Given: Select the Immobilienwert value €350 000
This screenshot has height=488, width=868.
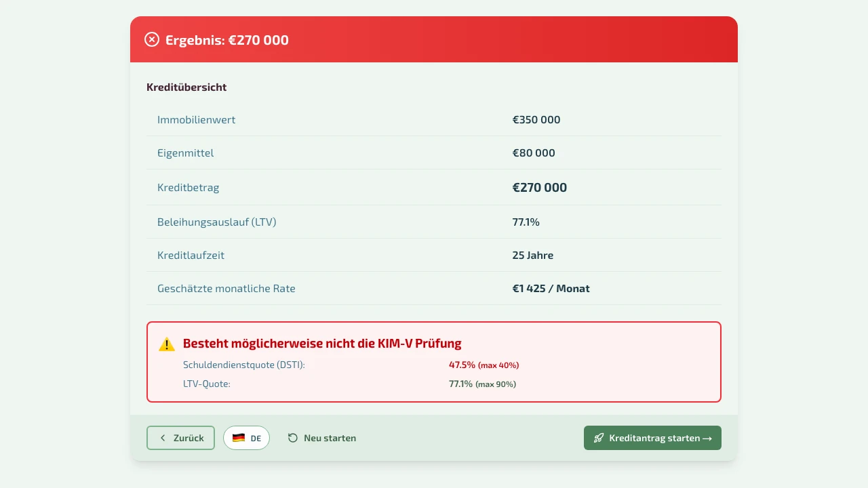Looking at the screenshot, I should (536, 120).
